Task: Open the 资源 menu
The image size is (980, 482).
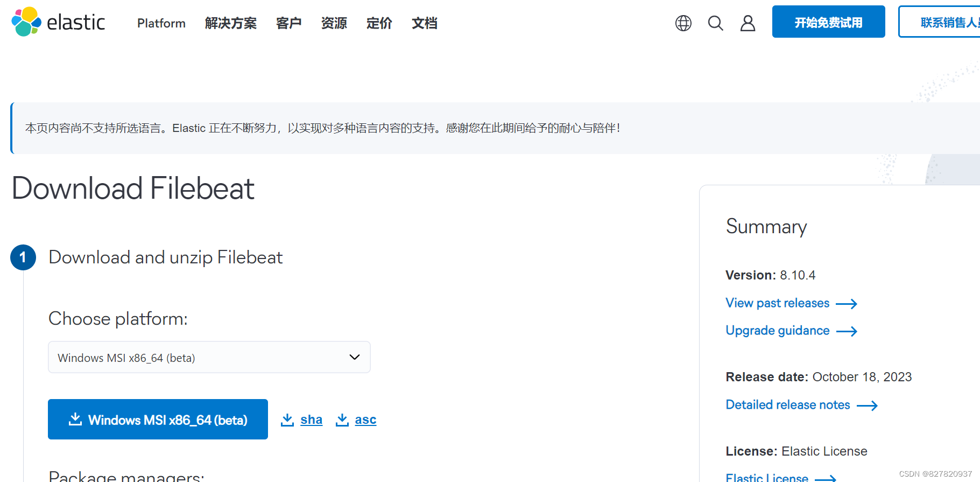Action: tap(334, 23)
